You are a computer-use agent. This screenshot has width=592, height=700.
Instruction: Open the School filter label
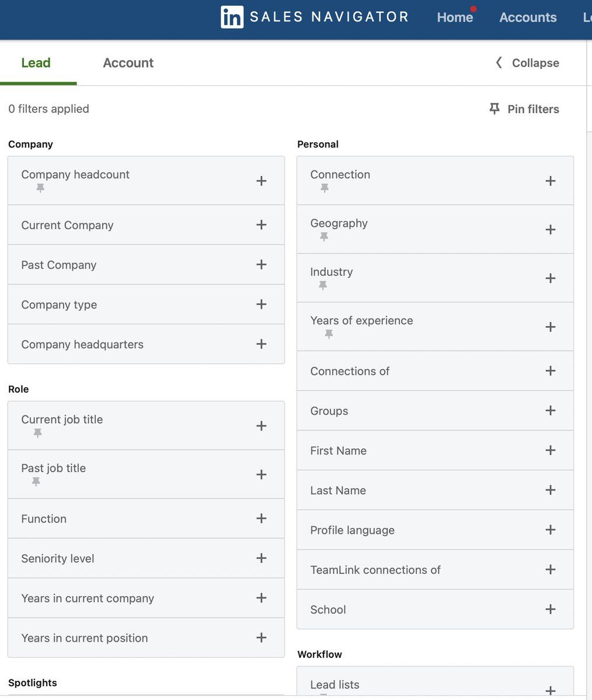click(x=328, y=610)
